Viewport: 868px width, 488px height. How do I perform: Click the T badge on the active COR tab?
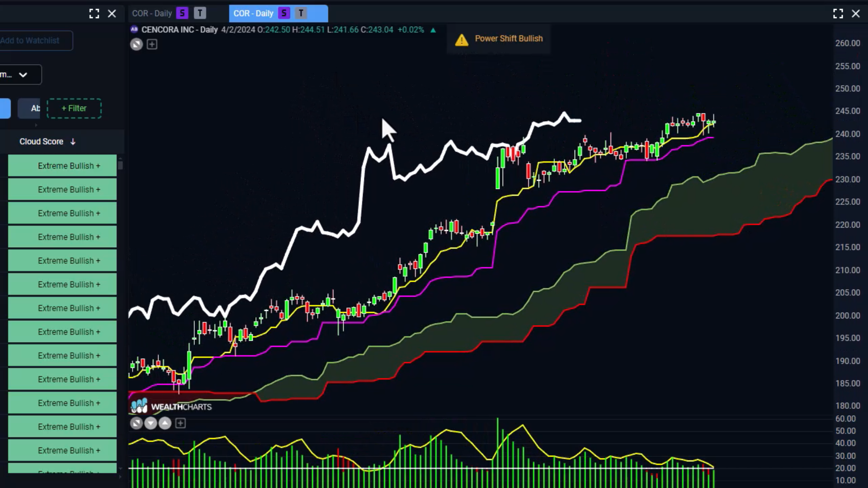pos(301,13)
